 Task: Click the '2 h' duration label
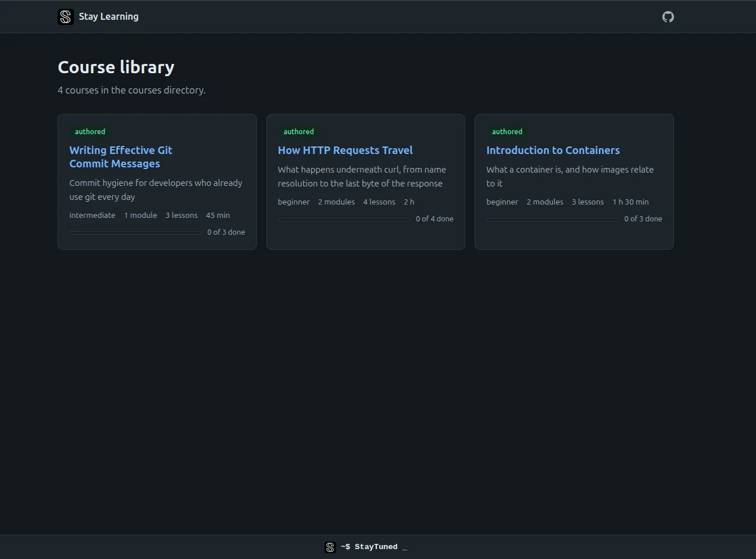pyautogui.click(x=409, y=202)
